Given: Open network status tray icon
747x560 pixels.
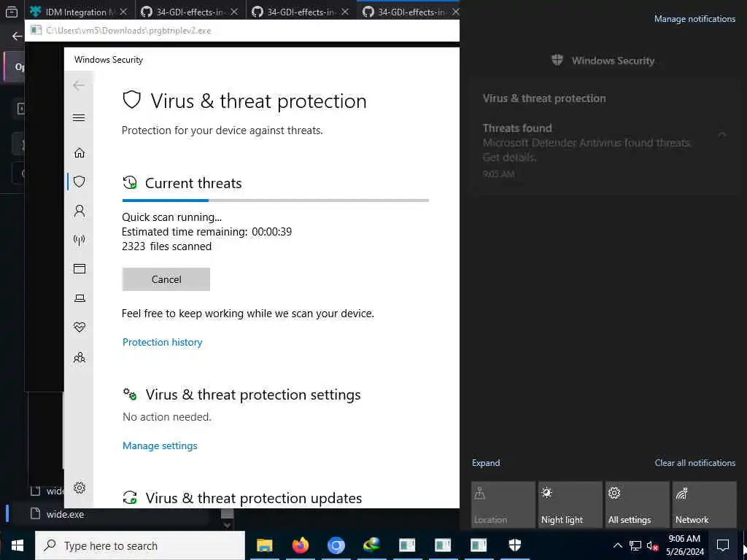Looking at the screenshot, I should [x=635, y=545].
